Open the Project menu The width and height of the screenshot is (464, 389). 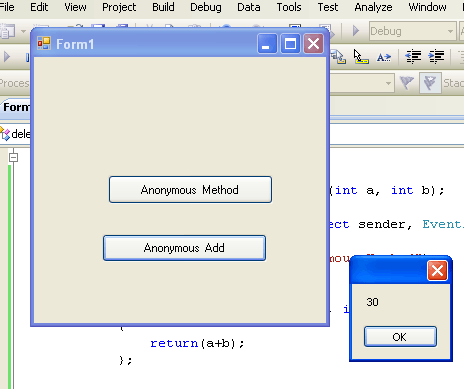[119, 7]
